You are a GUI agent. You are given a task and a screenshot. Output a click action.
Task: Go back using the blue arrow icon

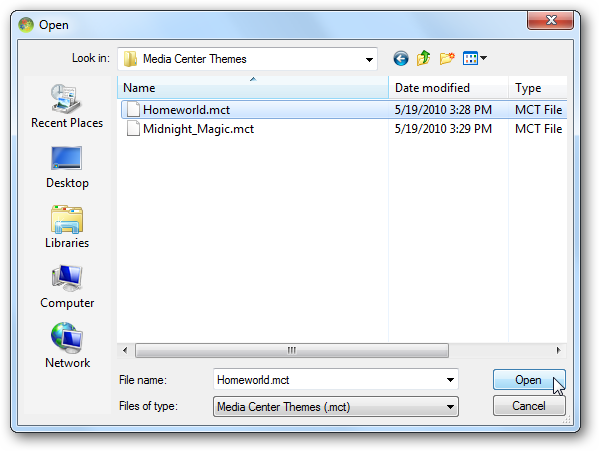coord(401,59)
